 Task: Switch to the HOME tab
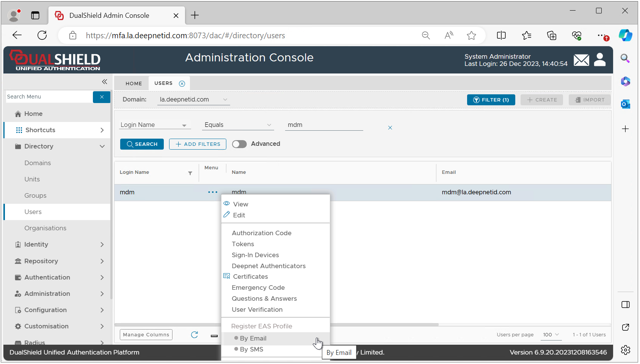[x=134, y=84]
